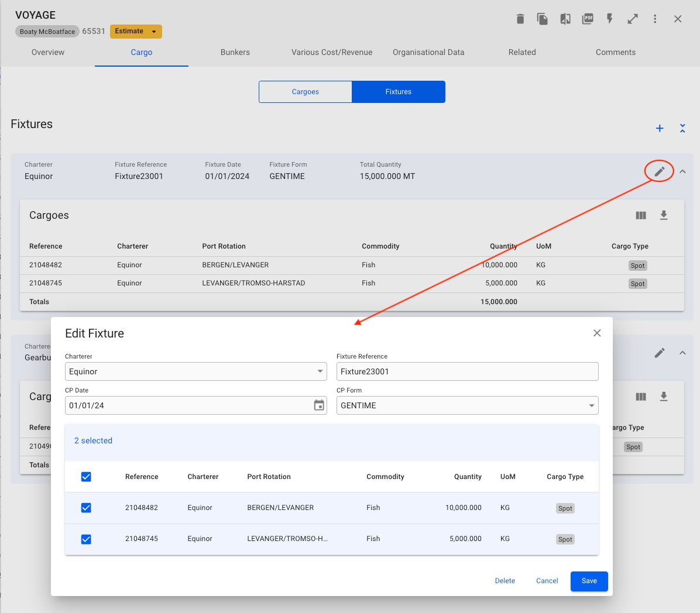The height and width of the screenshot is (613, 700).
Task: Toggle the select-all cargoes checkbox
Action: tap(86, 477)
